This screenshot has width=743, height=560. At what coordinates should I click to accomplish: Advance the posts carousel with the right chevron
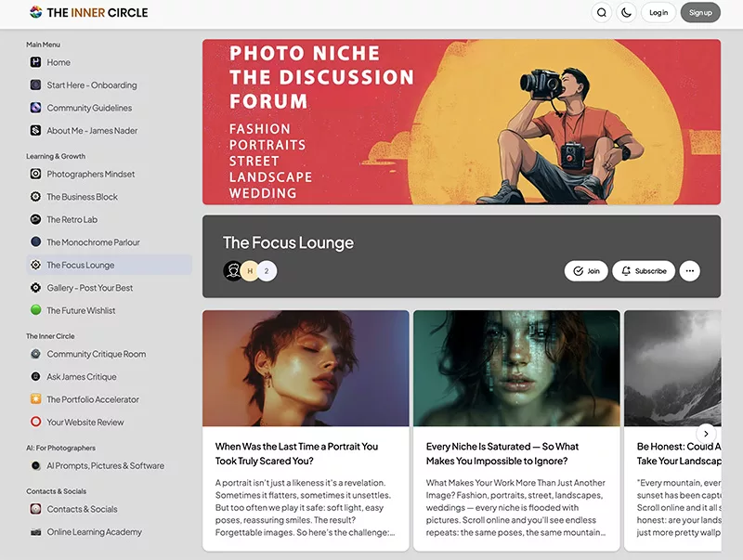coord(707,434)
